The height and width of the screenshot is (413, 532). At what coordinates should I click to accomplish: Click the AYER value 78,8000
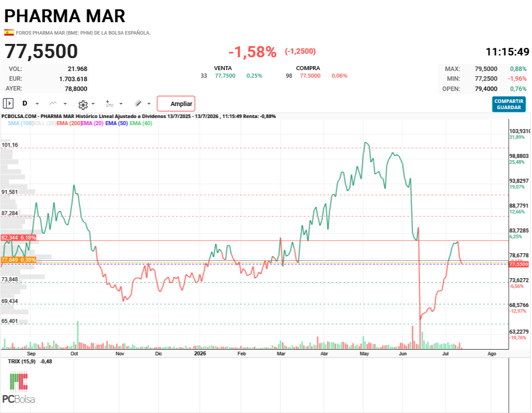tap(76, 88)
